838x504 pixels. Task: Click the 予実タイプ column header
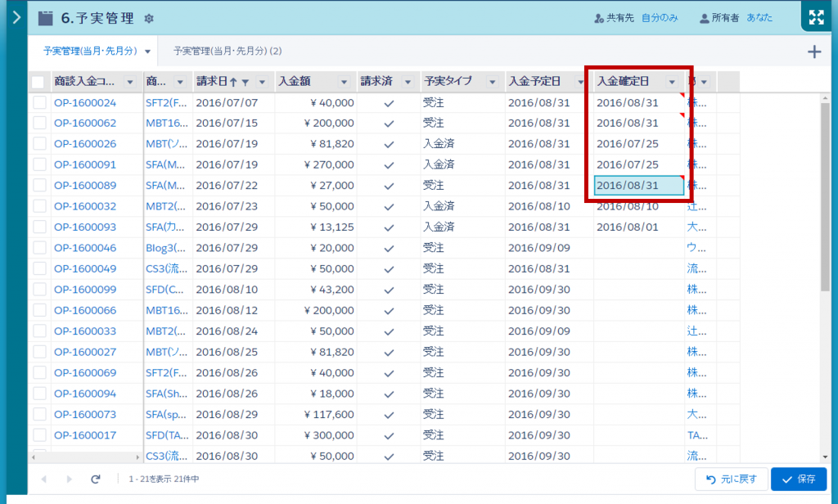point(448,81)
